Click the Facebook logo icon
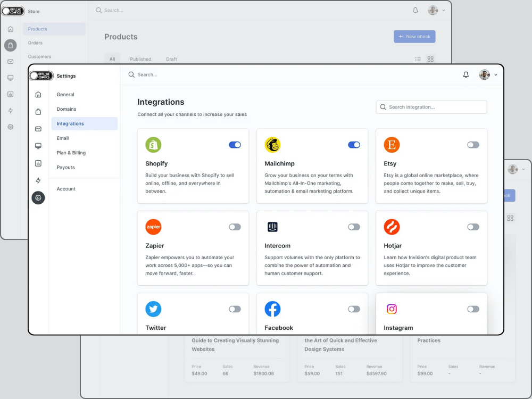Image resolution: width=532 pixels, height=399 pixels. 272,309
